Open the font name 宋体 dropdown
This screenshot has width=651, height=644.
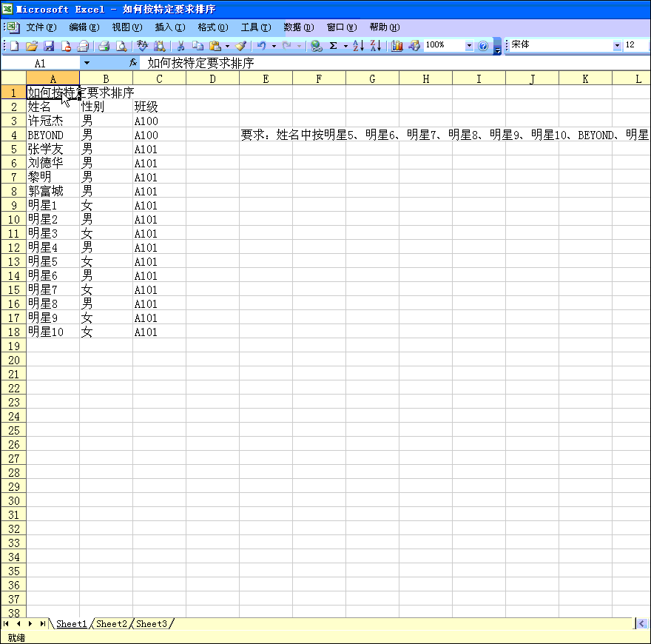click(x=617, y=46)
